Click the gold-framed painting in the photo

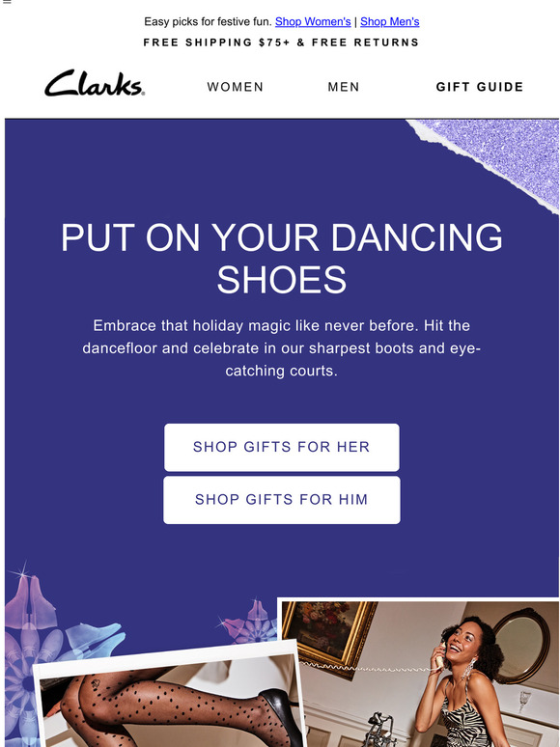coord(329,634)
